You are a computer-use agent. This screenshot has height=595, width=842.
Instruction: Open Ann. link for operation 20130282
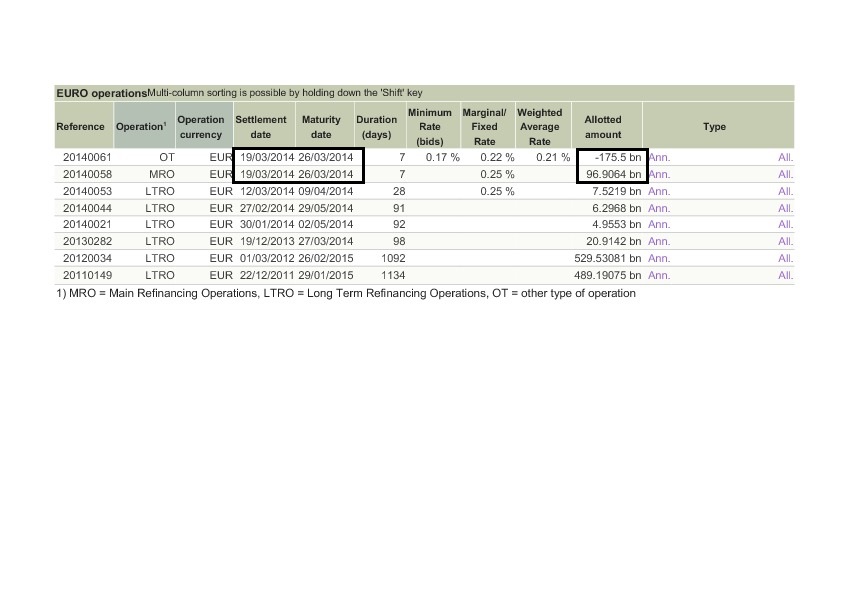click(x=659, y=241)
